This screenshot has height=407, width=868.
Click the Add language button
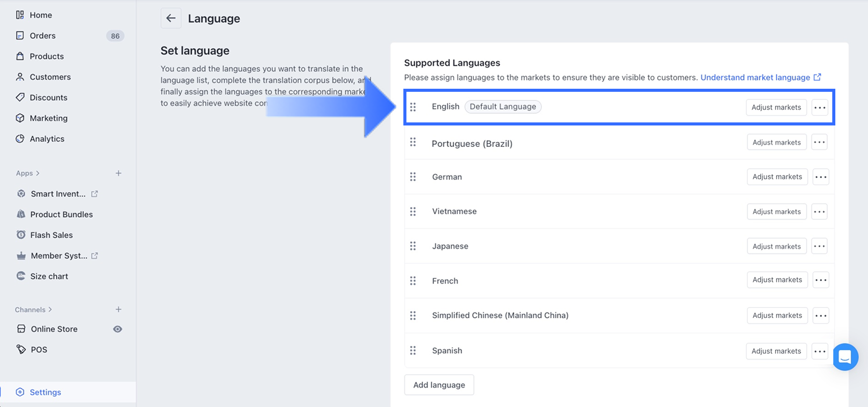click(439, 385)
